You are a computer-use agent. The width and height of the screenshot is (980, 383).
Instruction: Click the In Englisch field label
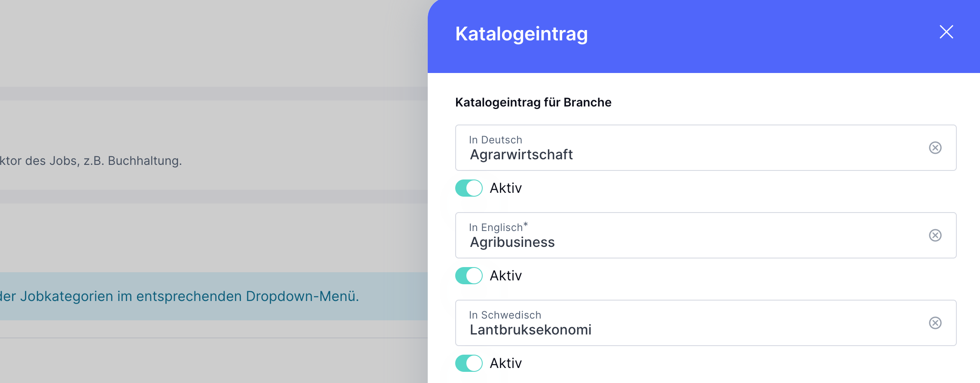point(498,227)
